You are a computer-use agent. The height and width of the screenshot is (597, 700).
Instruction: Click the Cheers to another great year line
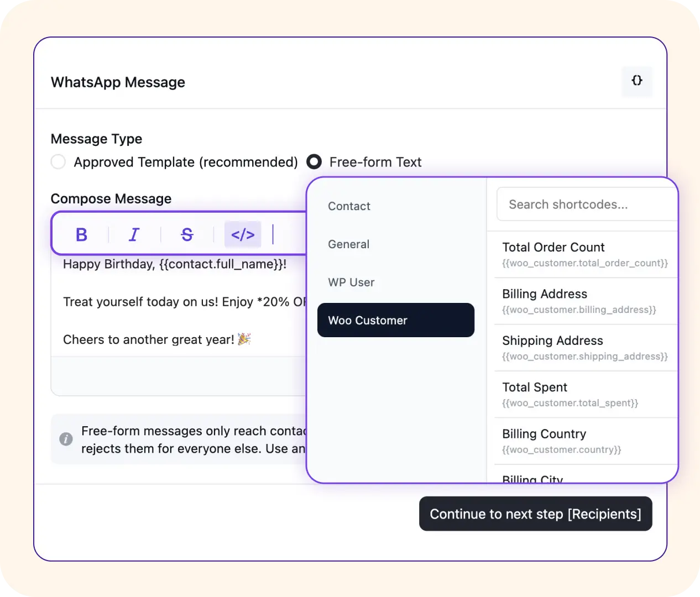point(157,339)
